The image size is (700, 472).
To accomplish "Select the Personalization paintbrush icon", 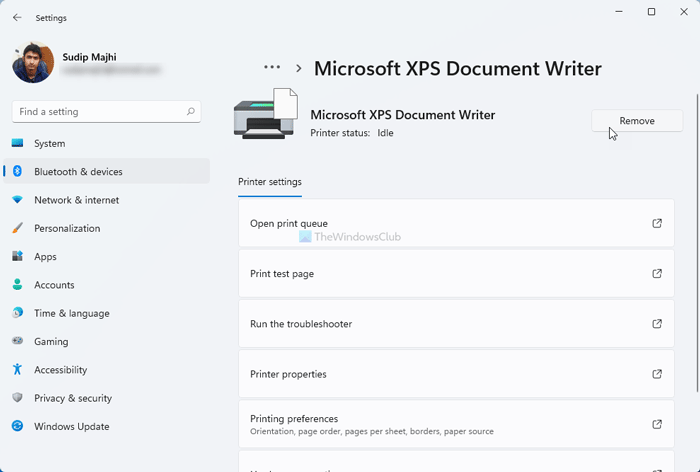I will [x=17, y=228].
